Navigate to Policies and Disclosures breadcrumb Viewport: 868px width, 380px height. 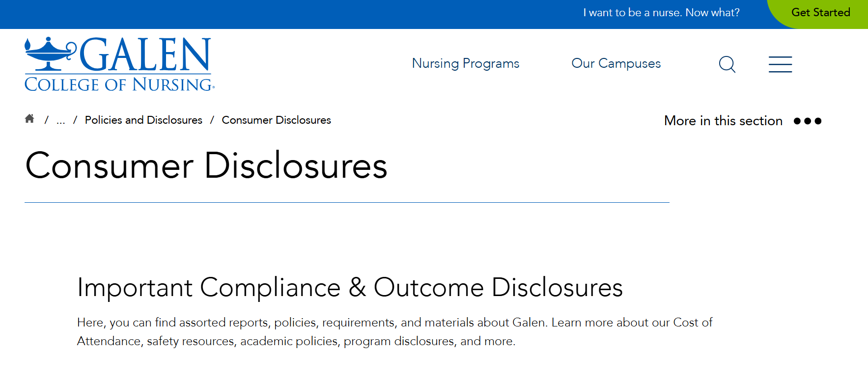coord(143,120)
